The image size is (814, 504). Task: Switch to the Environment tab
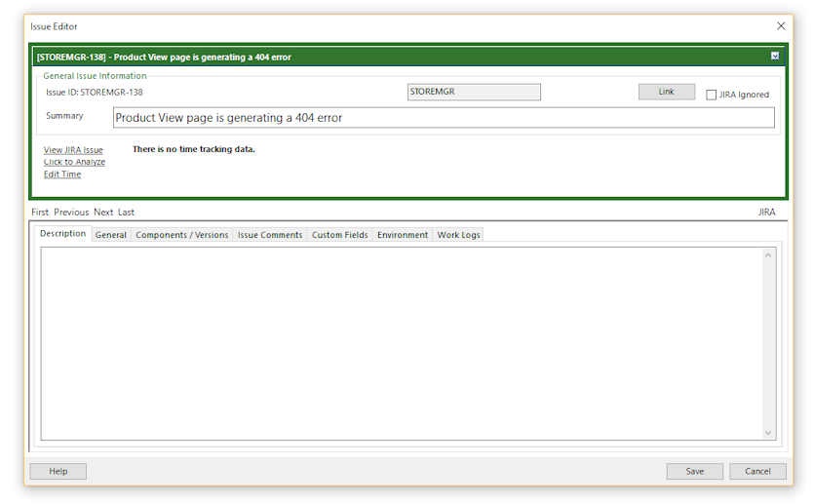403,235
